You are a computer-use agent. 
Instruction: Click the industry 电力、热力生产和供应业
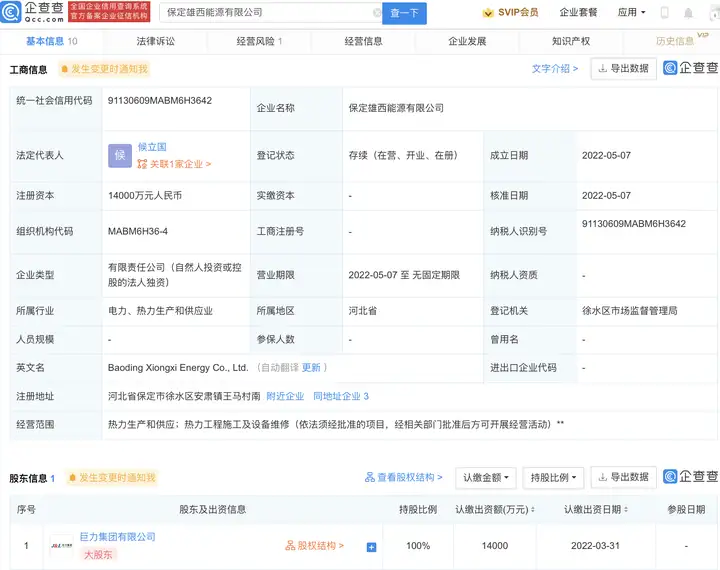click(160, 311)
